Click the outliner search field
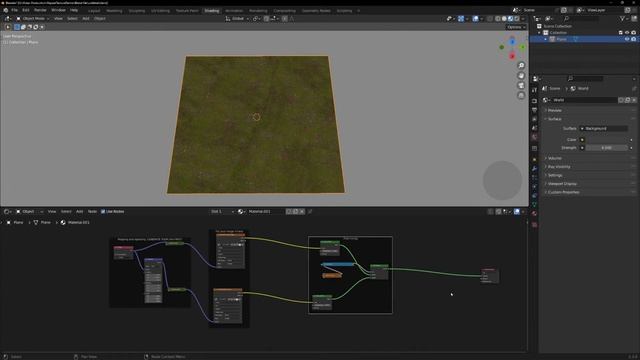 581,19
